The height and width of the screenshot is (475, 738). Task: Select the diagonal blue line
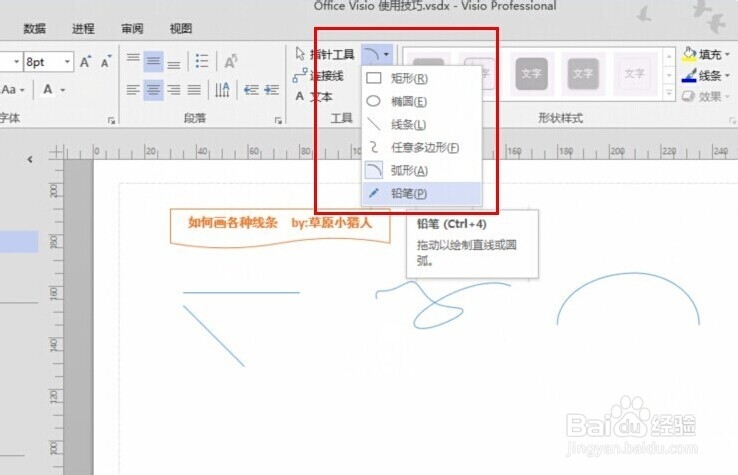(x=214, y=336)
